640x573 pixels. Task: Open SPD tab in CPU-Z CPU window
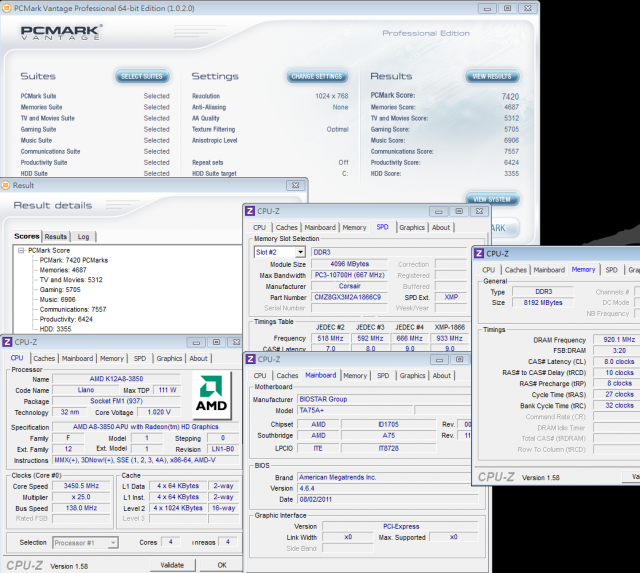(140, 358)
